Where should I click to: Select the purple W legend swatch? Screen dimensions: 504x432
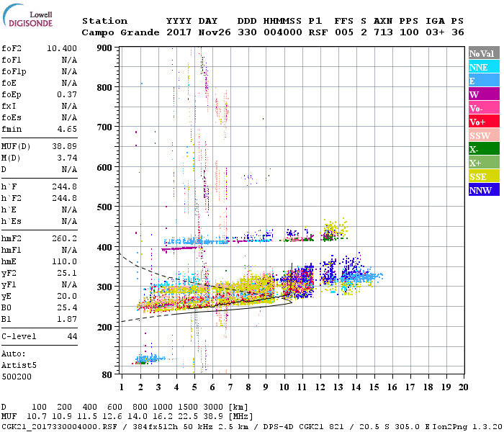(x=482, y=94)
